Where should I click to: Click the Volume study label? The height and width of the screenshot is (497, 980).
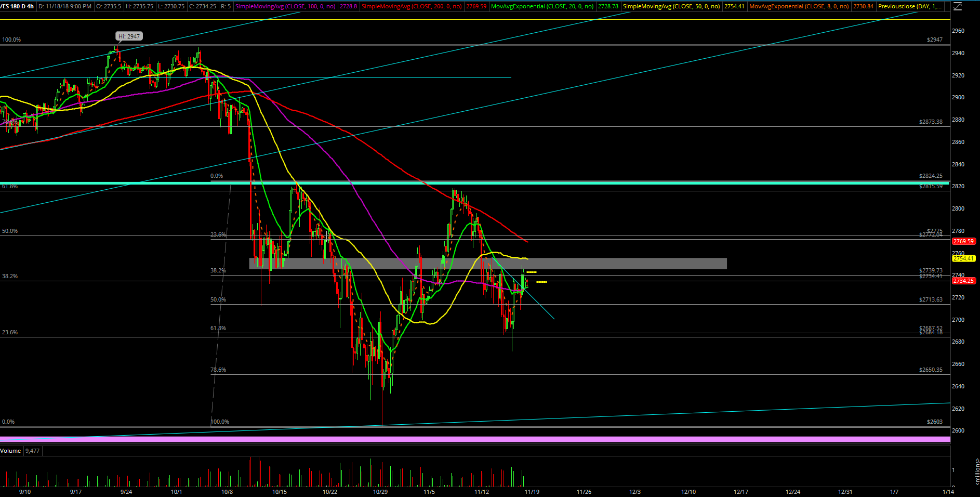pos(10,451)
